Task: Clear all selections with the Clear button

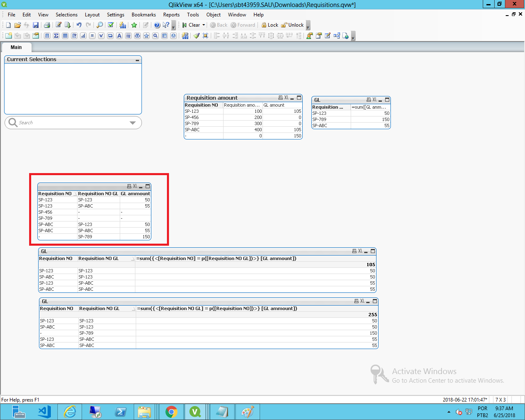Action: pyautogui.click(x=191, y=25)
